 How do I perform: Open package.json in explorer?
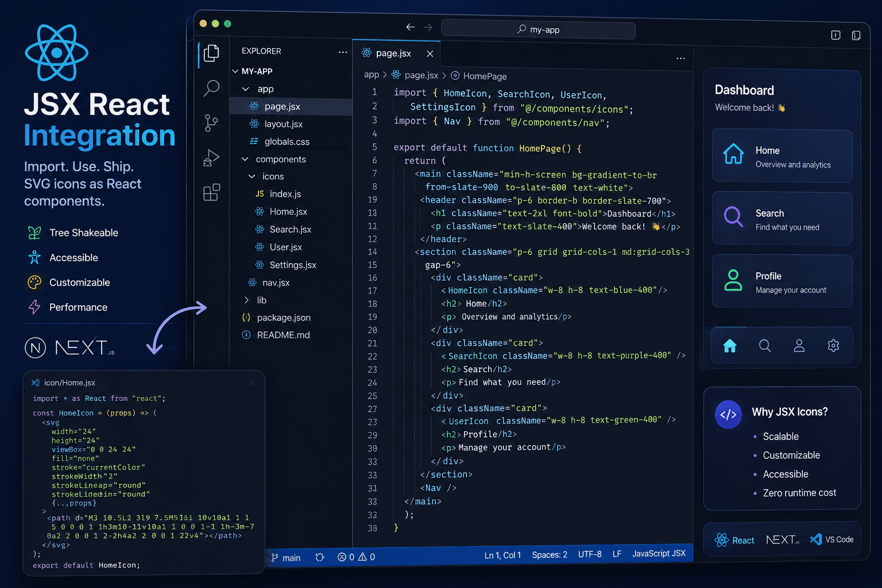pyautogui.click(x=284, y=318)
